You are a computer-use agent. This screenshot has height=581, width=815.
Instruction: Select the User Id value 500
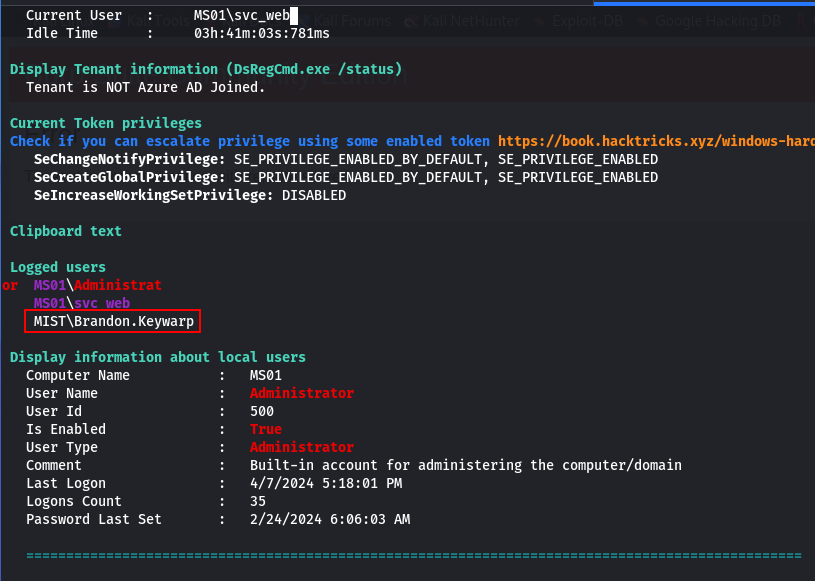261,412
